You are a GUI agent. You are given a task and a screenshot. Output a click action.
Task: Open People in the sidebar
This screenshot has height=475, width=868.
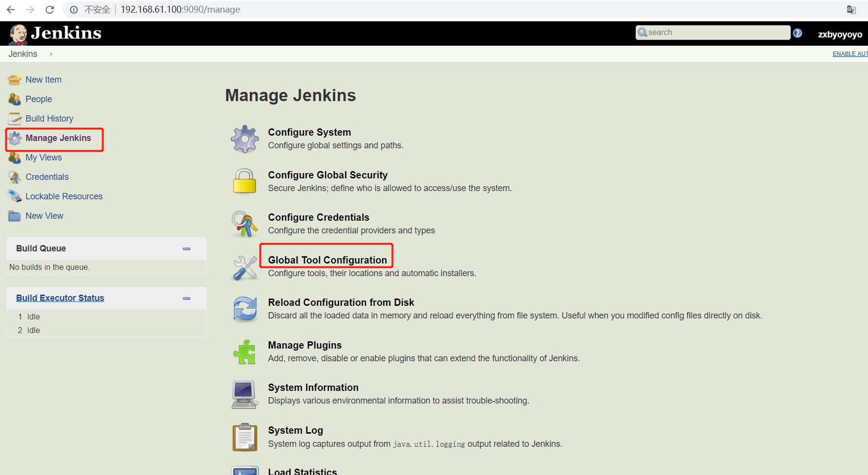[x=39, y=99]
